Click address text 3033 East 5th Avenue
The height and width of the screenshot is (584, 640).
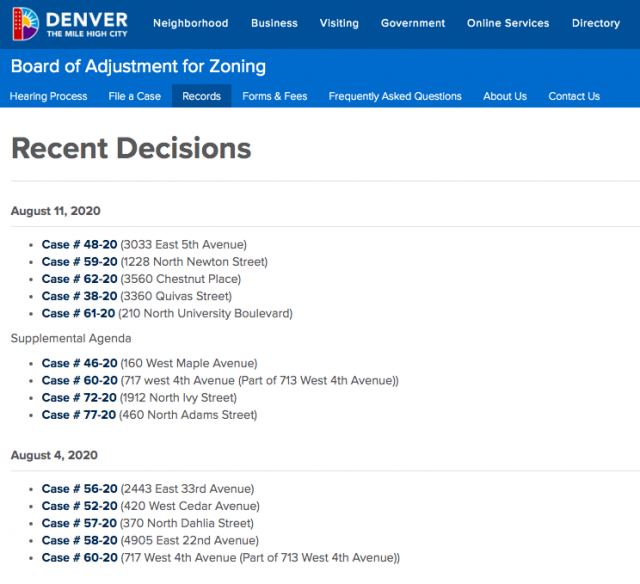pos(184,244)
